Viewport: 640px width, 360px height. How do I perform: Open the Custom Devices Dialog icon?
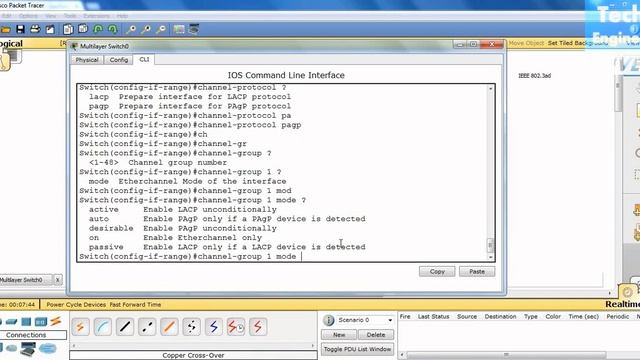tap(194, 29)
